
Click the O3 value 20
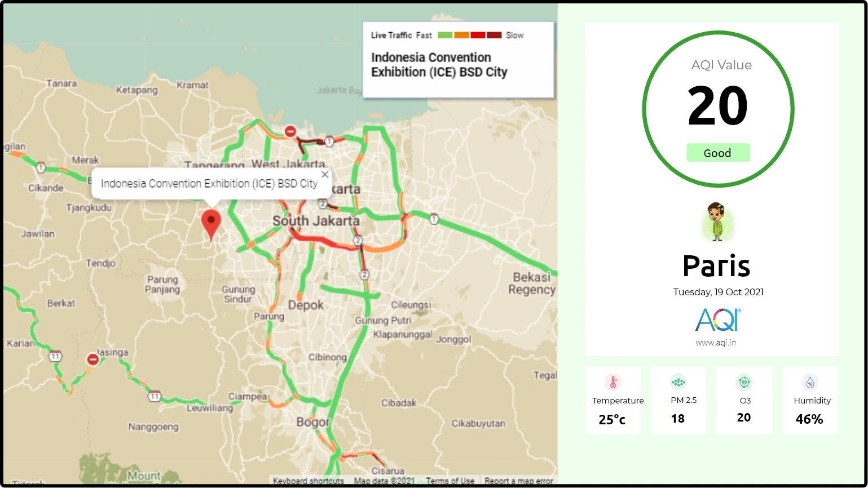click(x=744, y=418)
